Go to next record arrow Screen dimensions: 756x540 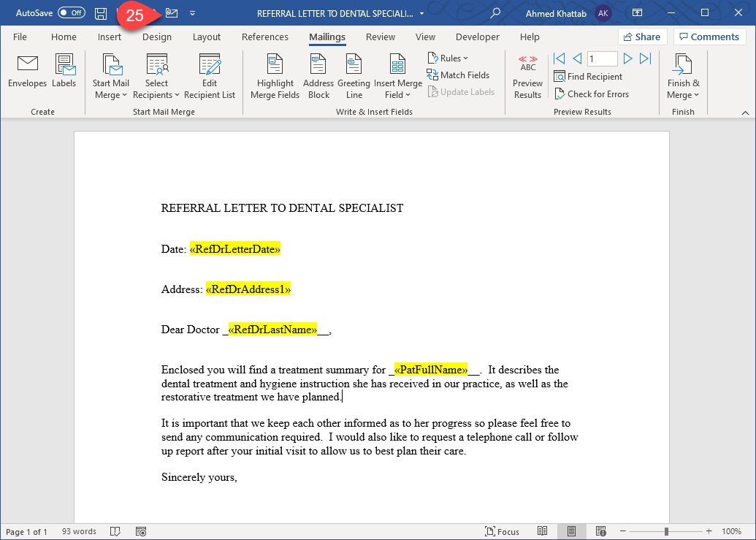point(627,58)
